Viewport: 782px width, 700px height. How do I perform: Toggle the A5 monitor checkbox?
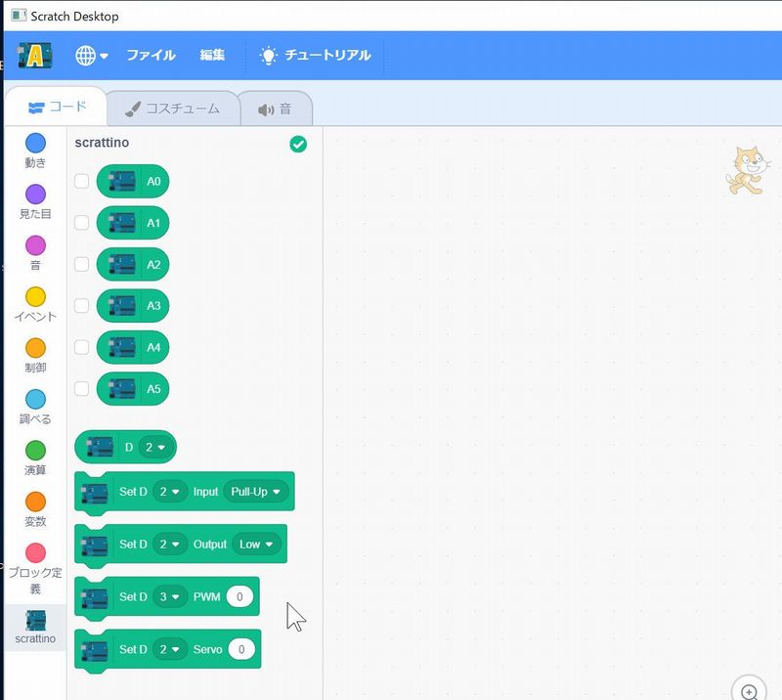click(82, 388)
